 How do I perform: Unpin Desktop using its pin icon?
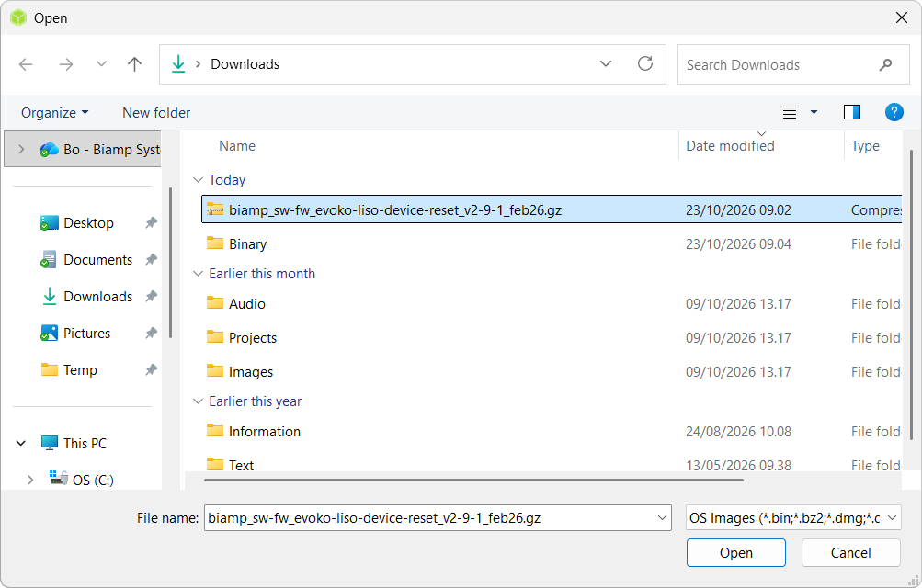tap(151, 222)
